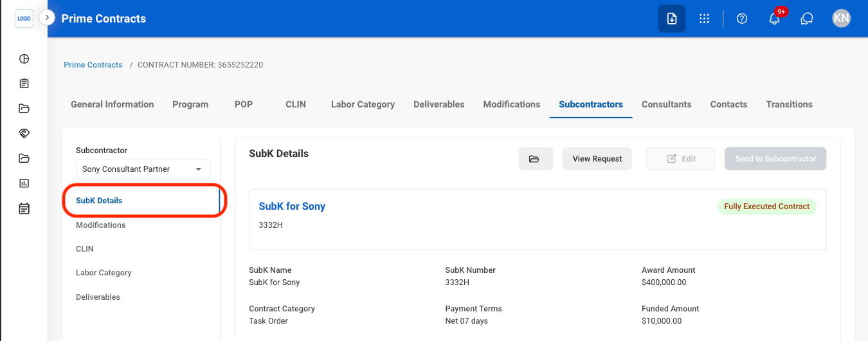Click the Payment Terms value Net 07 days
Viewport: 868px width, 341px height.
click(467, 321)
